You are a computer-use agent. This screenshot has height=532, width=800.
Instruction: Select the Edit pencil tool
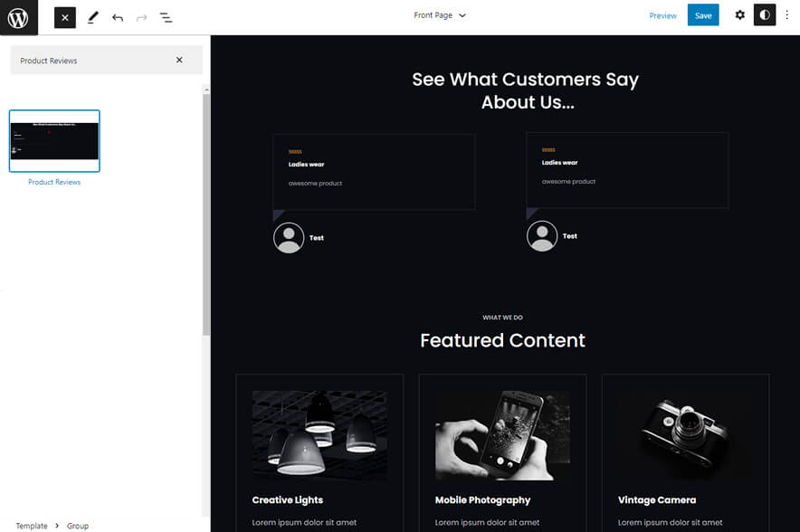(x=93, y=16)
